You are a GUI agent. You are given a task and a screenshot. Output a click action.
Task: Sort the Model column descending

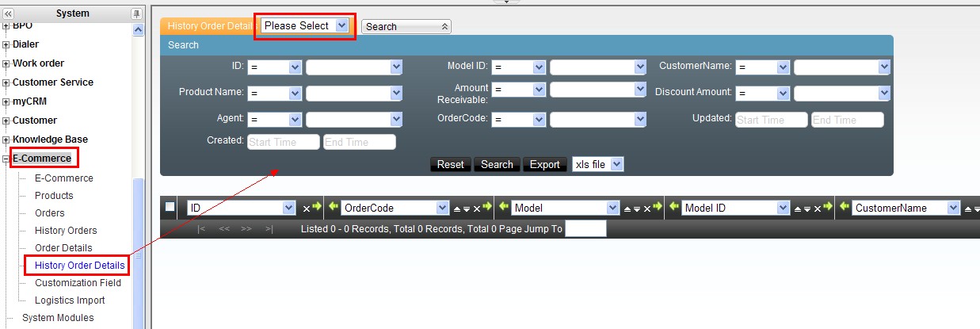point(637,208)
